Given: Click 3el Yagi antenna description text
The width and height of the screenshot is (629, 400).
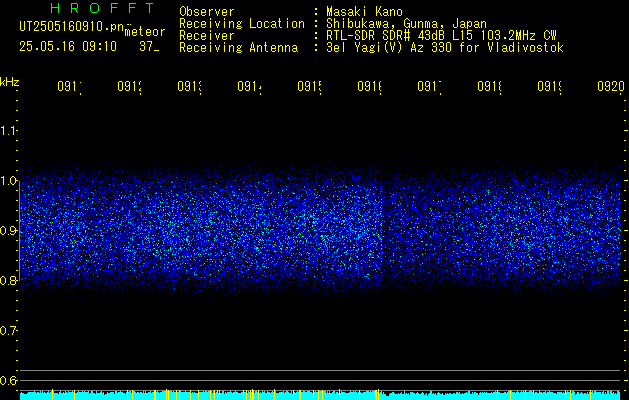Looking at the screenshot, I should [445, 48].
